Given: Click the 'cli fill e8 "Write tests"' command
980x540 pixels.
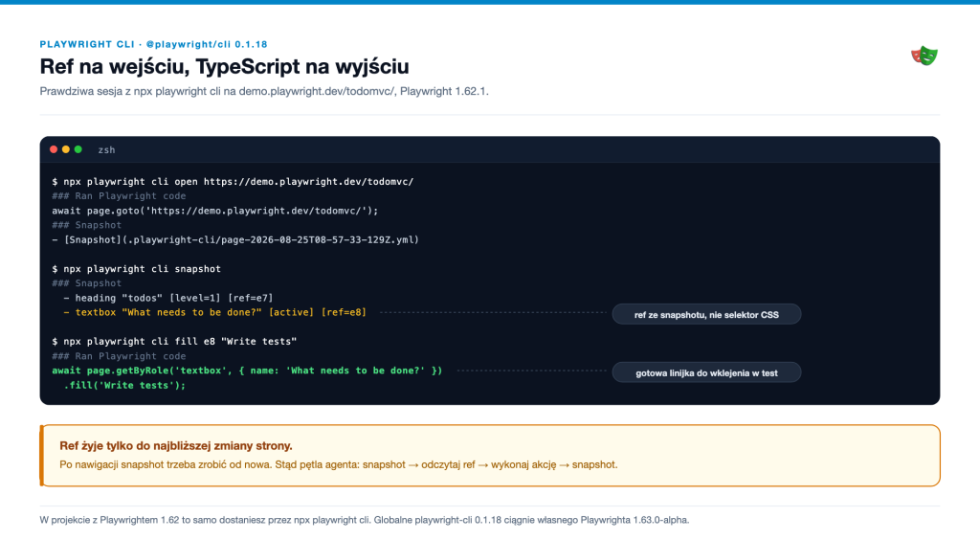Looking at the screenshot, I should point(174,342).
